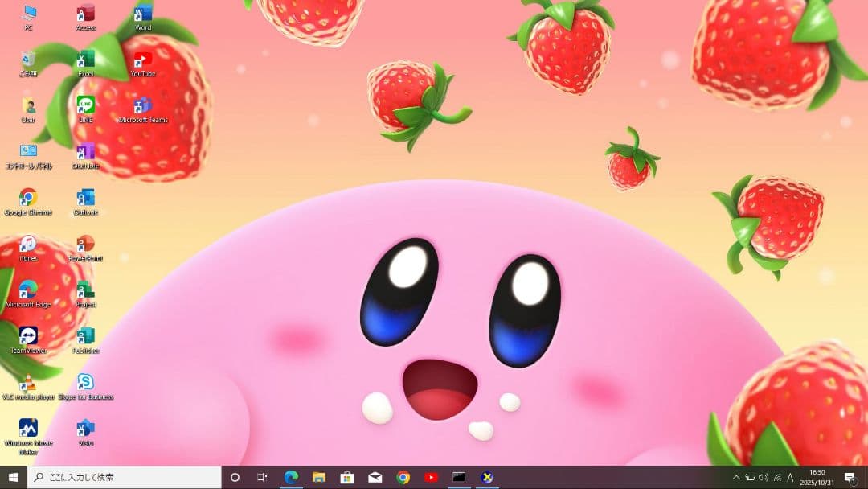Image resolution: width=868 pixels, height=489 pixels.
Task: Click the taskbar search box
Action: point(125,477)
